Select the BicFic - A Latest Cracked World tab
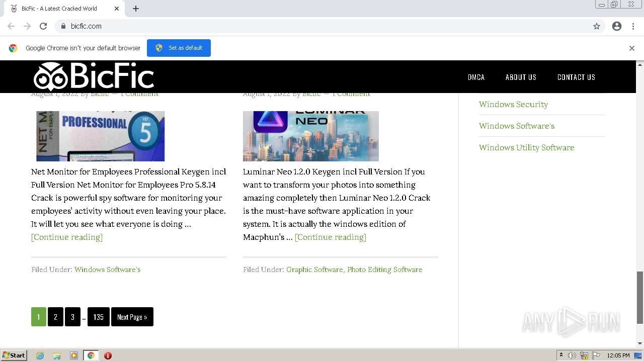The width and height of the screenshot is (644, 362). pyautogui.click(x=64, y=9)
